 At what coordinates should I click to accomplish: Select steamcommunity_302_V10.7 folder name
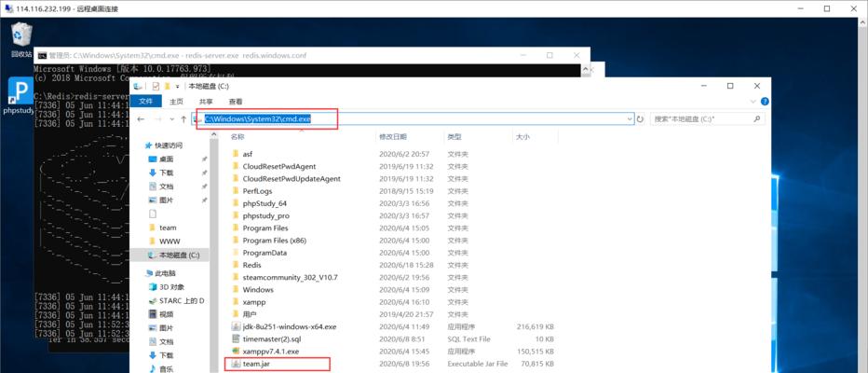(290, 277)
